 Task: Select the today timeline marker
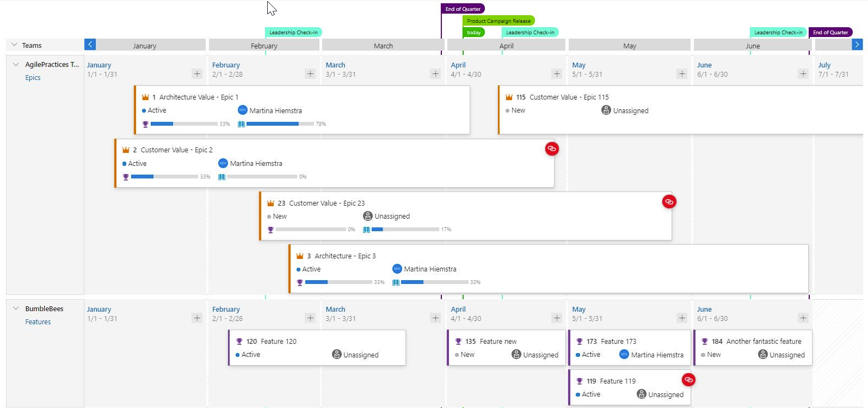tap(473, 33)
